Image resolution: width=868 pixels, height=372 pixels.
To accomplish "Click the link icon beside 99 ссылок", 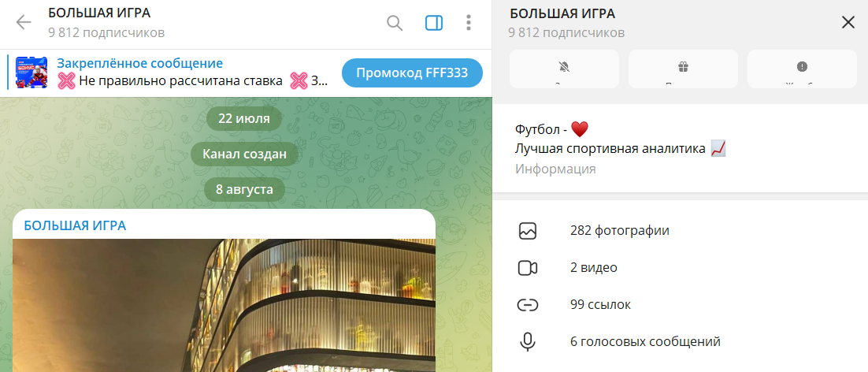I will pos(528,305).
